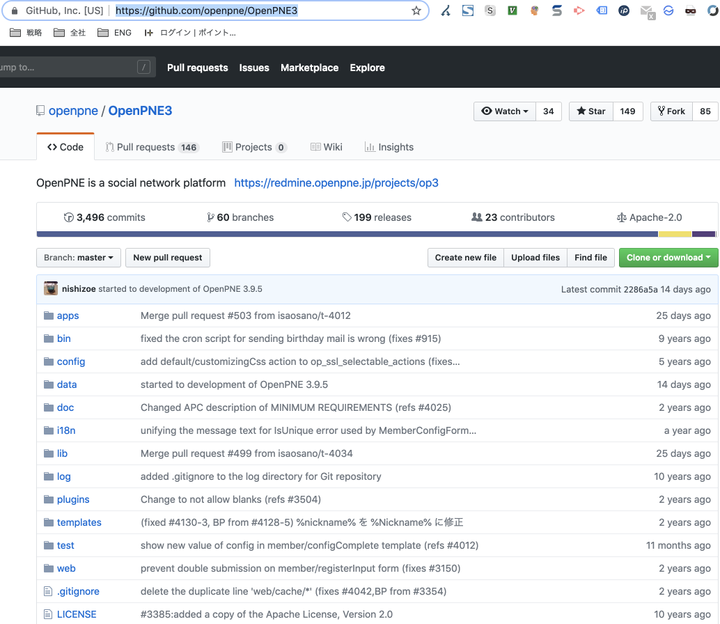Open latest commit 2286a5a
720x624 pixels.
click(x=640, y=289)
